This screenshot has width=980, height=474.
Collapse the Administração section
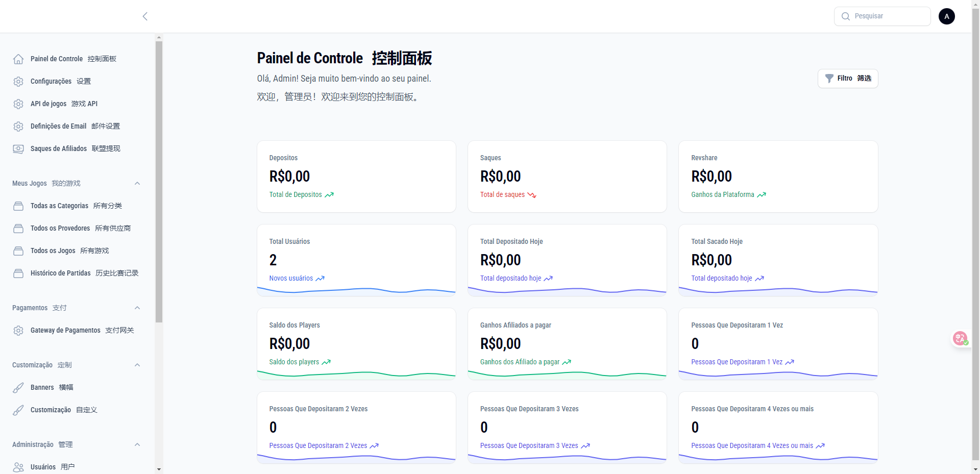(x=137, y=445)
